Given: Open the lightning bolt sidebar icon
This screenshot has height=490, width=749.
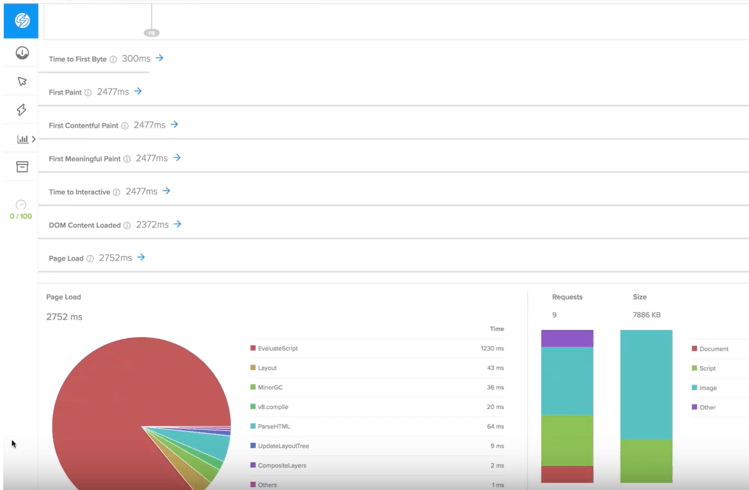Looking at the screenshot, I should tap(21, 110).
